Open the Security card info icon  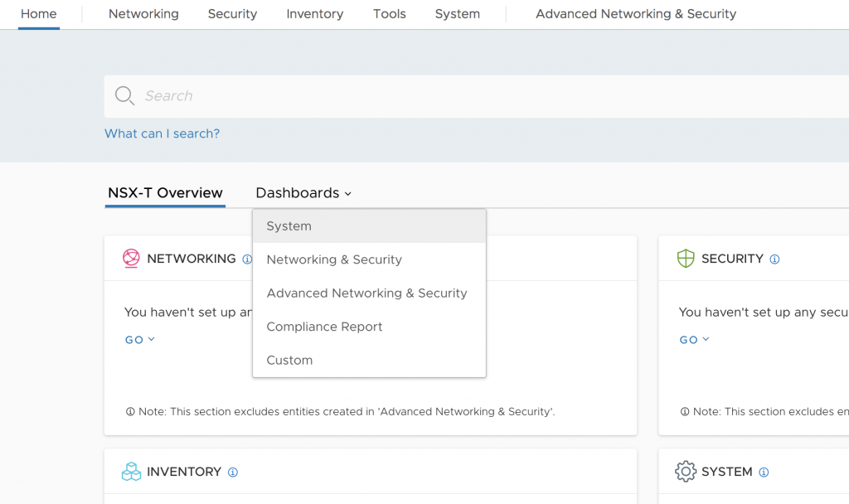775,259
